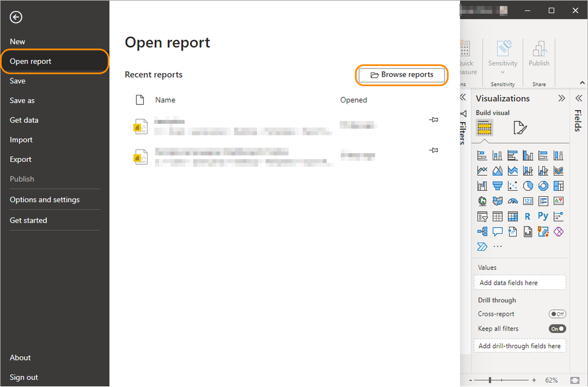Select the pie chart visual
This screenshot has height=387, width=588.
click(x=528, y=186)
